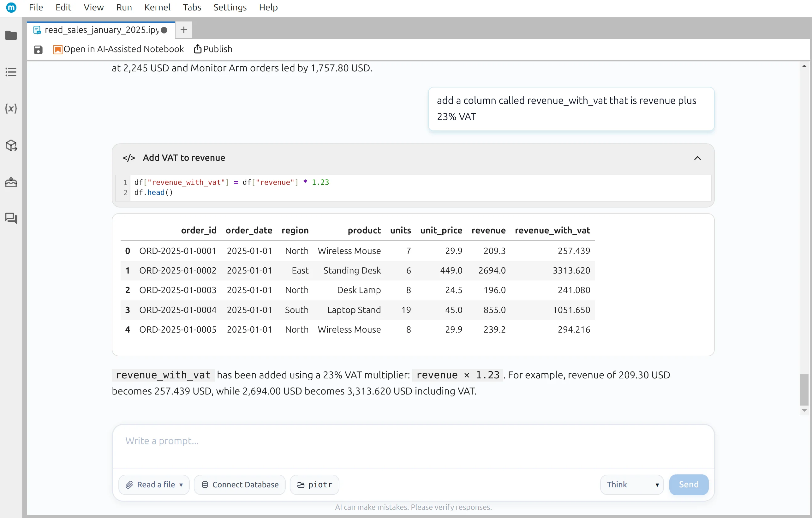Click the 'revenue × 1.23' inline code
Image resolution: width=812 pixels, height=518 pixels.
tap(457, 375)
